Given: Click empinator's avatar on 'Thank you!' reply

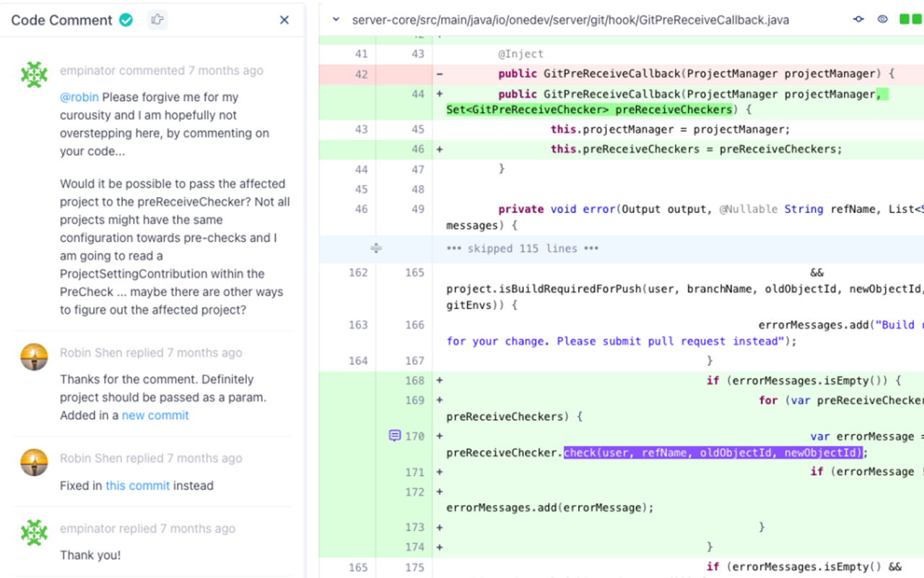Looking at the screenshot, I should coord(34,532).
